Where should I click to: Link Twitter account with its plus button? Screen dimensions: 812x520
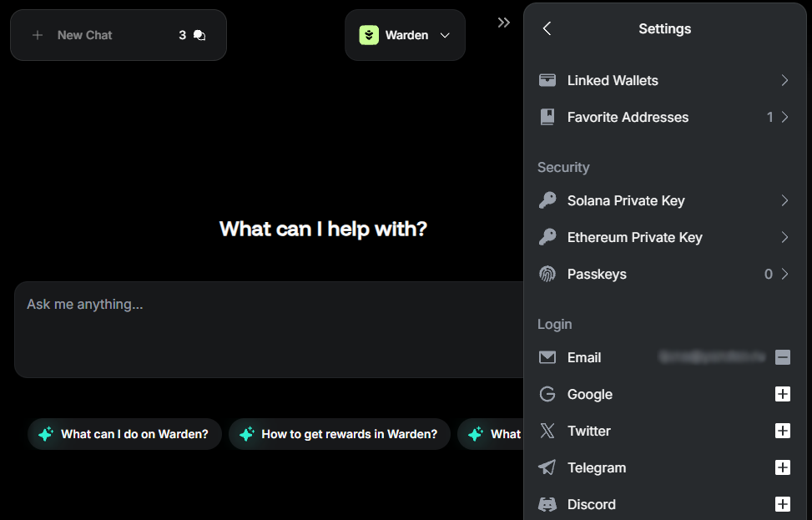[x=783, y=431]
